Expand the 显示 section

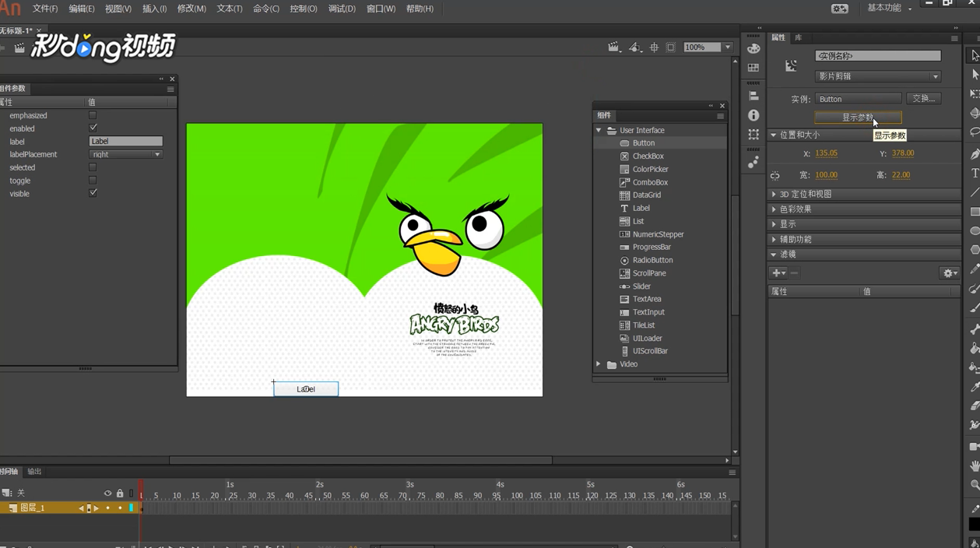[x=773, y=224]
